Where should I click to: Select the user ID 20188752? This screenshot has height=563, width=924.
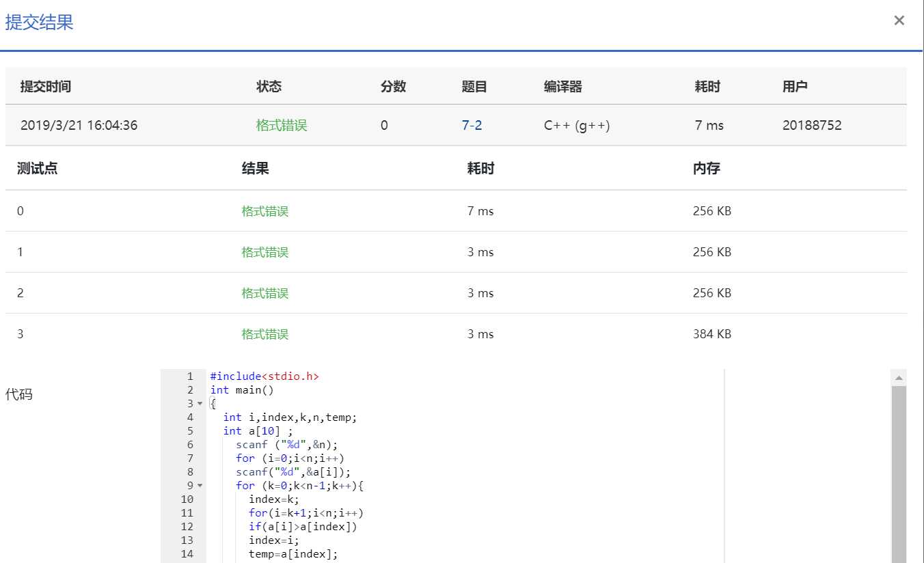812,125
